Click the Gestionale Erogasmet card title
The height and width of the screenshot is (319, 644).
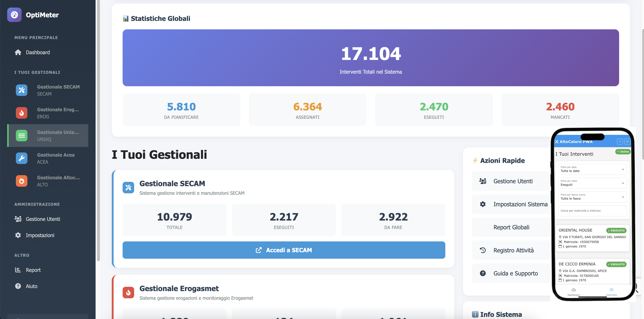point(179,288)
